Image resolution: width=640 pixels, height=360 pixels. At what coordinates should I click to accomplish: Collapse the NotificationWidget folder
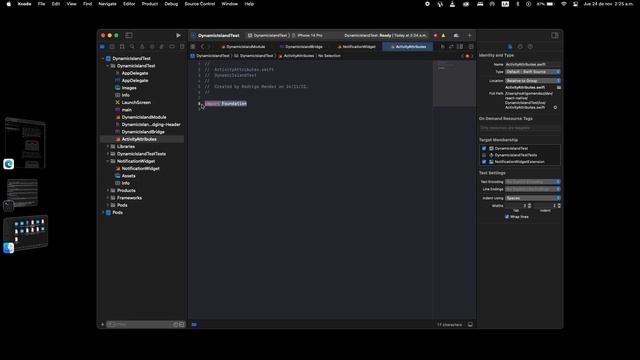(108, 161)
